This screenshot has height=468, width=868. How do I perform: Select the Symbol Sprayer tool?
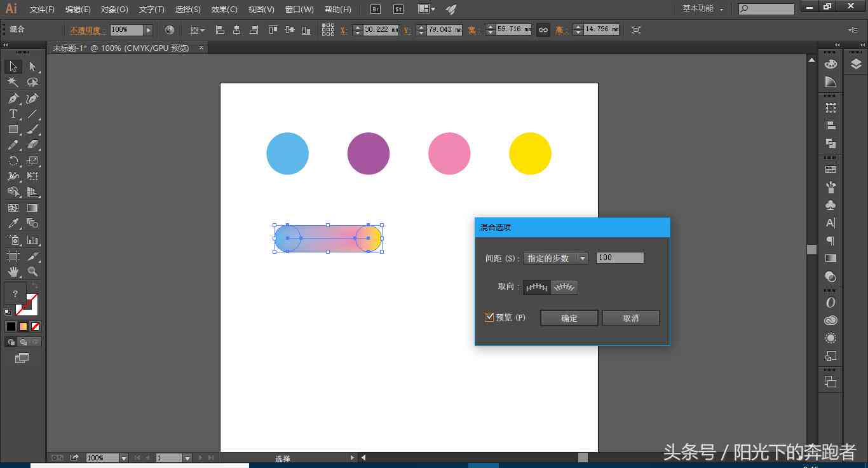point(13,240)
